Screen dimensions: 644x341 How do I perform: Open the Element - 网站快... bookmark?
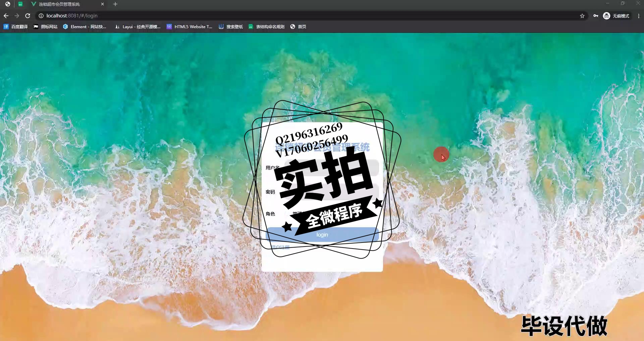(x=85, y=26)
